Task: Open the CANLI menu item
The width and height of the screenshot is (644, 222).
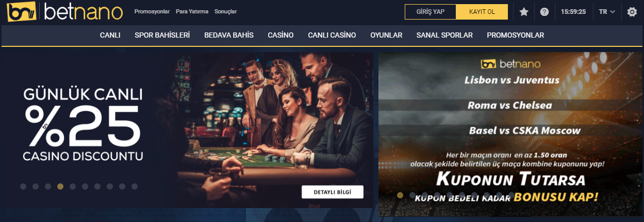Action: [x=110, y=35]
